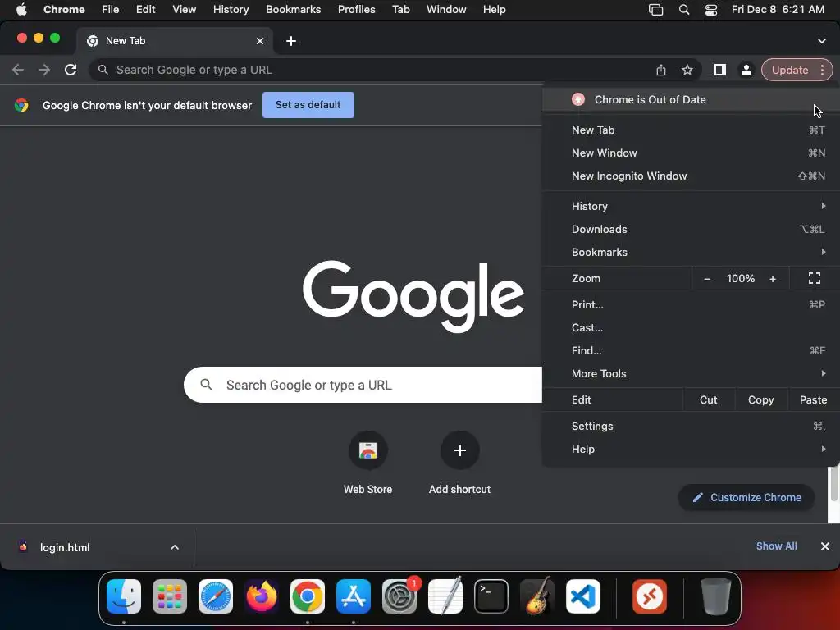Viewport: 840px width, 630px height.
Task: Launch Safari from the Dock
Action: [216, 596]
